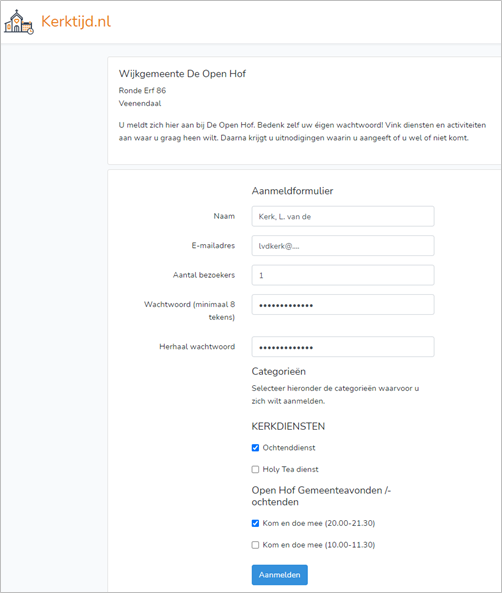Focus the Naam input field
502x593 pixels.
[343, 216]
